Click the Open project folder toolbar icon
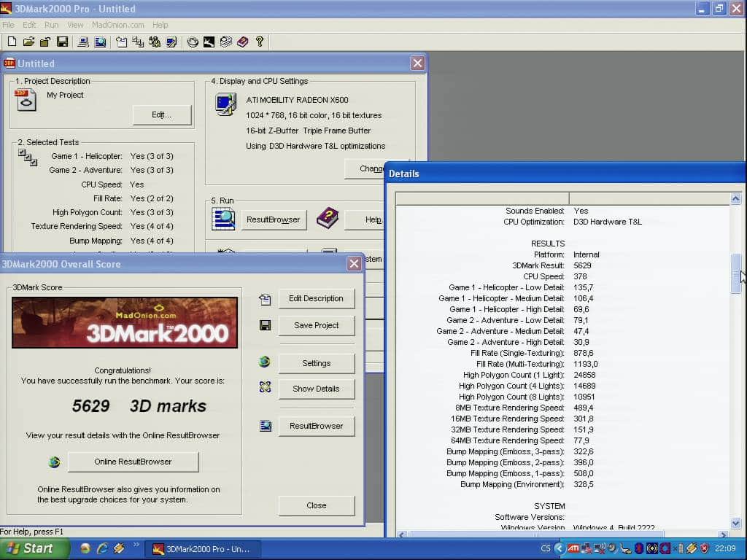This screenshot has width=747, height=560. pyautogui.click(x=28, y=42)
